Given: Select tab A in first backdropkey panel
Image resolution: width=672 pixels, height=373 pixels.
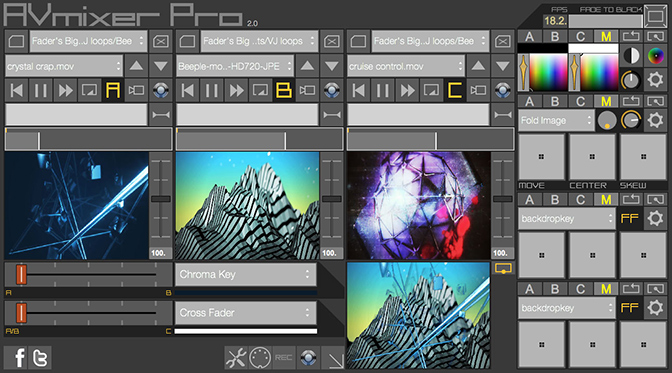Looking at the screenshot, I should 530,200.
